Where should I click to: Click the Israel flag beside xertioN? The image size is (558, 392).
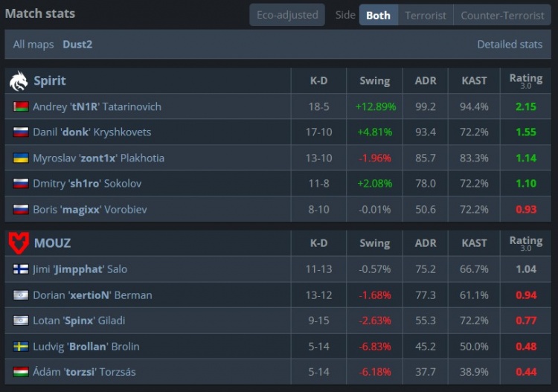pos(21,295)
